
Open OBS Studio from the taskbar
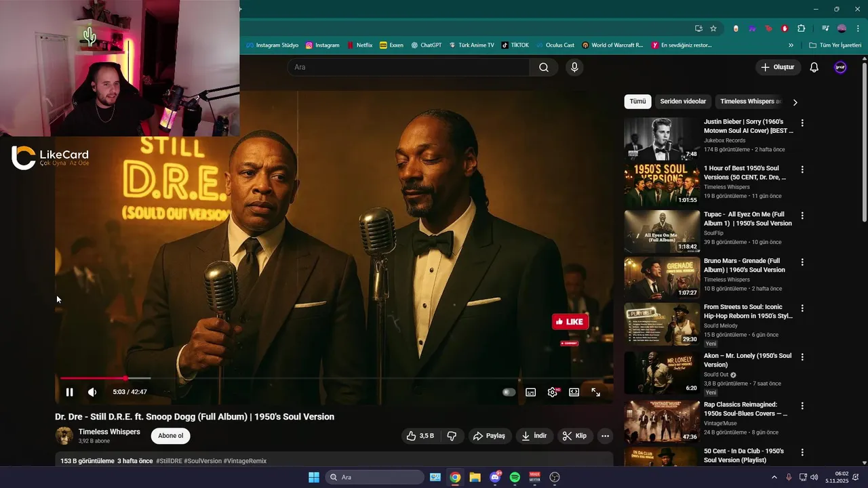[555, 477]
